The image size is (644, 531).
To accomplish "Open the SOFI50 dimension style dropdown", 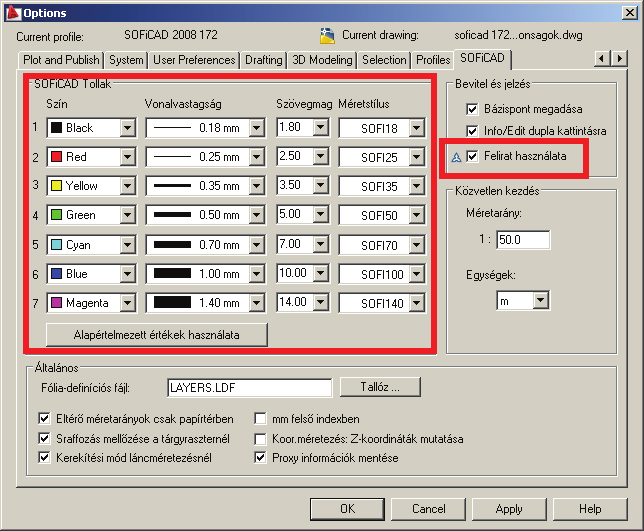I will point(416,215).
